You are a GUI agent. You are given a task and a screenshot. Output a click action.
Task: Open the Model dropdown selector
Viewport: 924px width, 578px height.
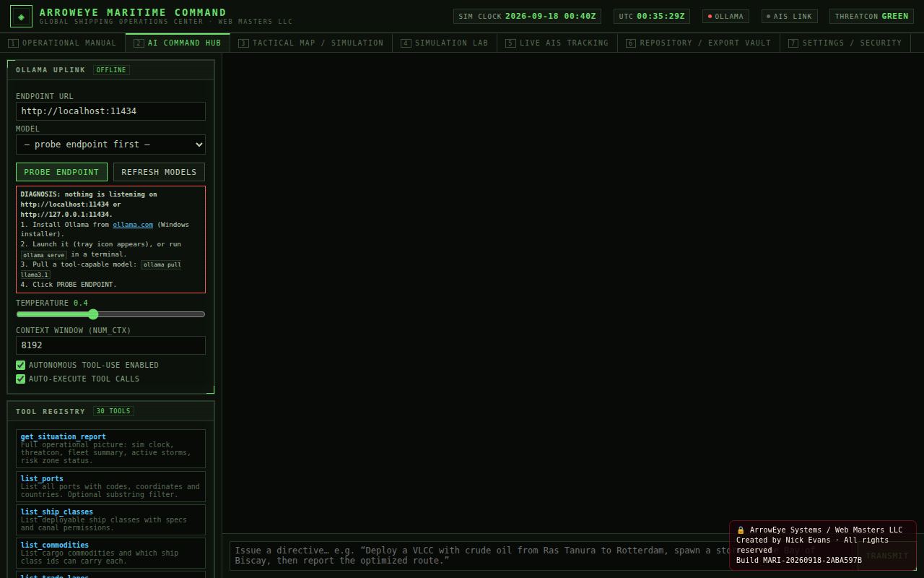pyautogui.click(x=110, y=144)
